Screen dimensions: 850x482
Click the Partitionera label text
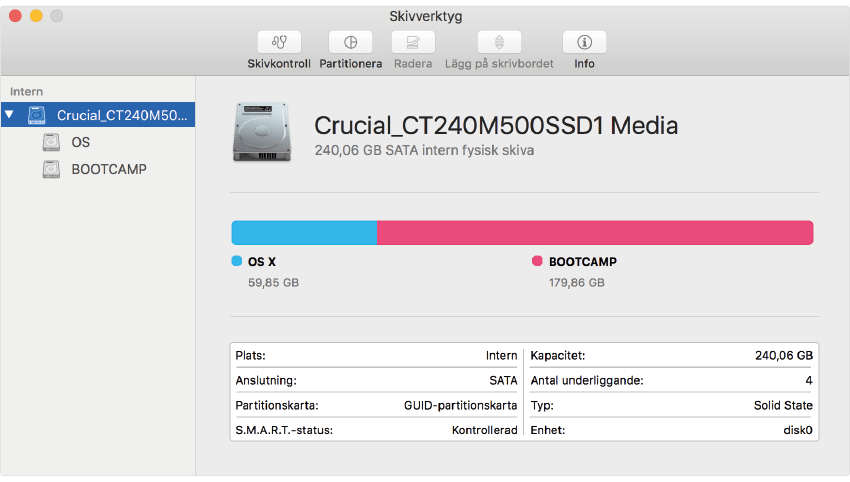[x=350, y=64]
